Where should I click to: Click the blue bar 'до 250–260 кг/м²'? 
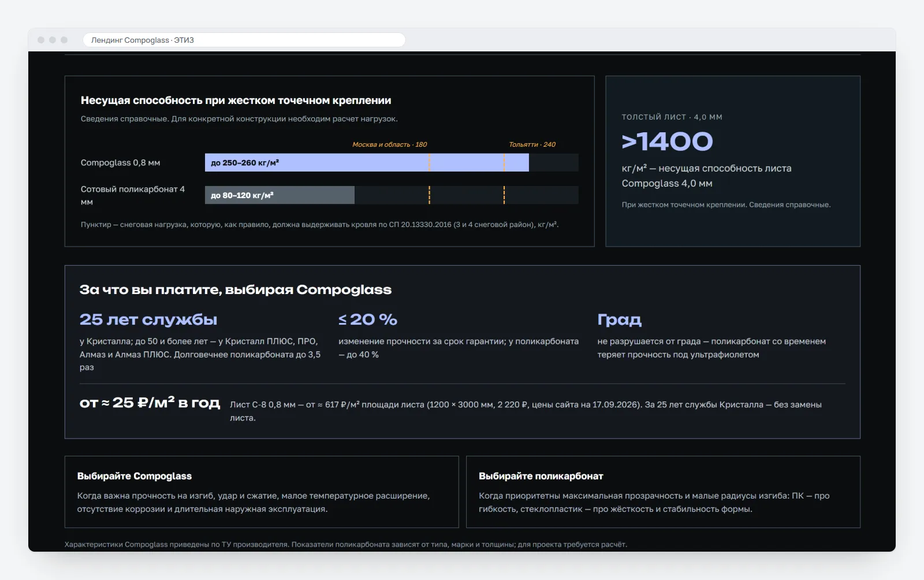367,162
